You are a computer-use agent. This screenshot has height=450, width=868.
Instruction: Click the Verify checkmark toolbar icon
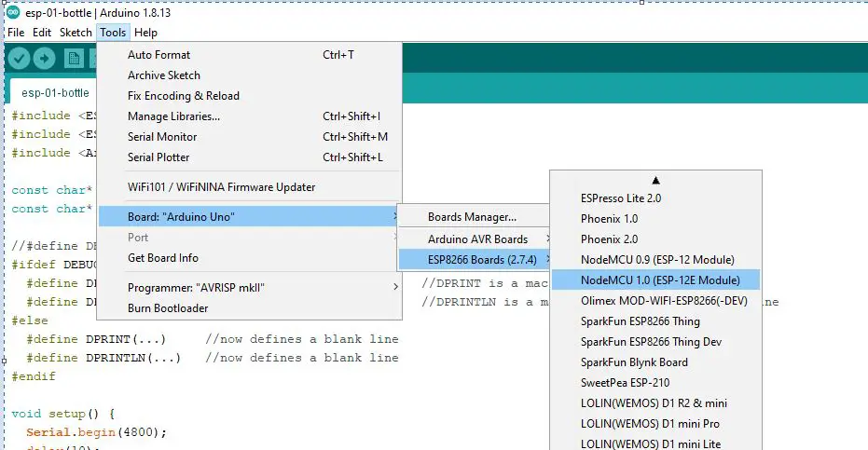[x=19, y=58]
